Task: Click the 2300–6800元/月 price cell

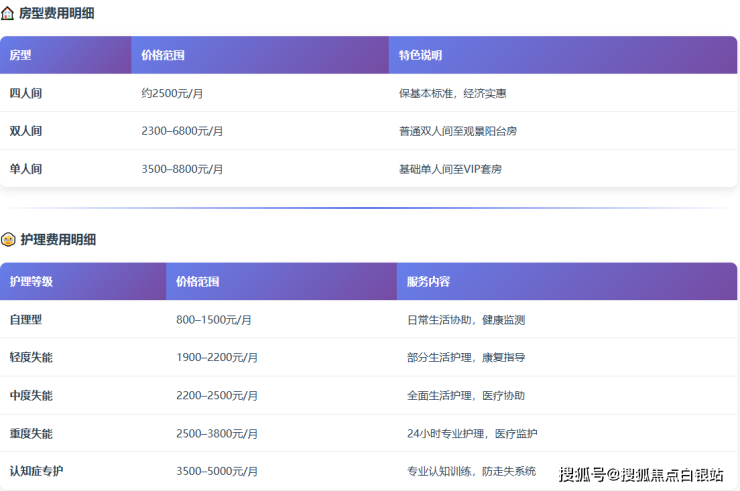Action: tap(182, 131)
